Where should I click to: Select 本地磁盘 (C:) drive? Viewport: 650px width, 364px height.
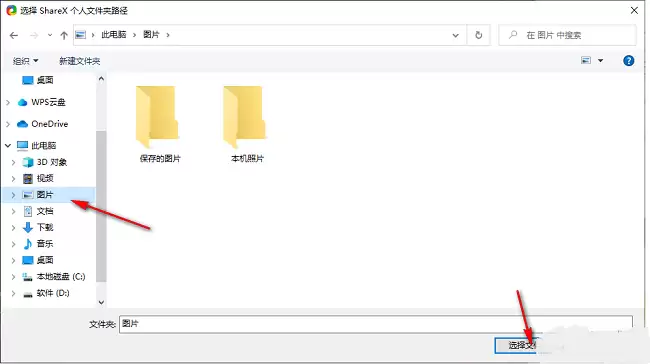[x=61, y=277]
